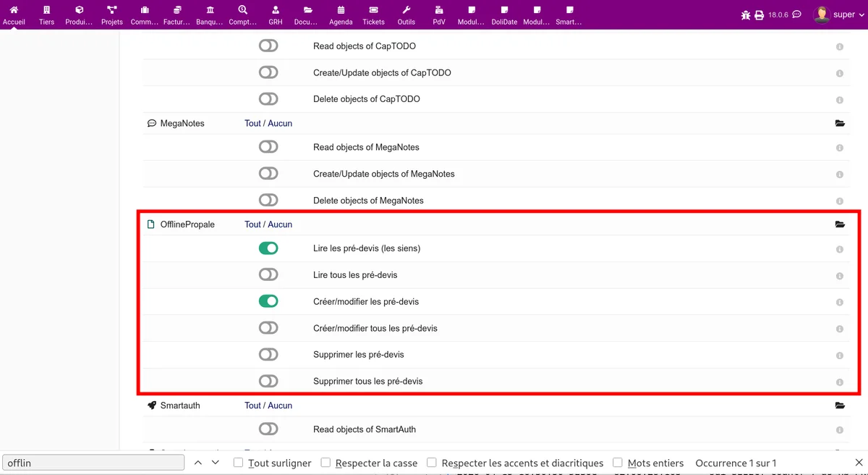
Task: Open the Accueil home menu icon
Action: pos(14,10)
